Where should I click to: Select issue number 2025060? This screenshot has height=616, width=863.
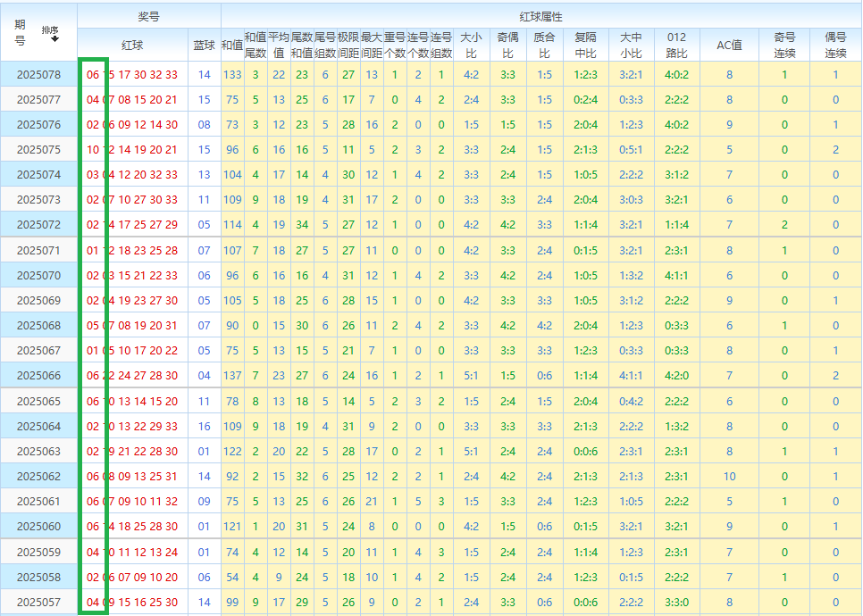pyautogui.click(x=38, y=527)
